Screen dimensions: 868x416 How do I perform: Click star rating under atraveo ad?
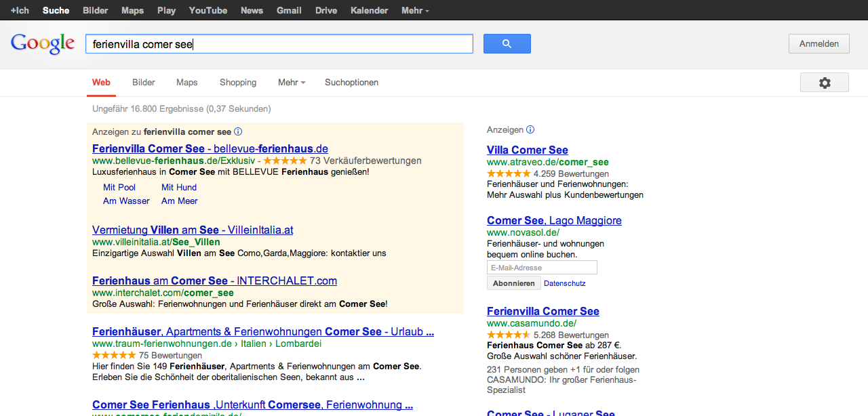tap(509, 174)
